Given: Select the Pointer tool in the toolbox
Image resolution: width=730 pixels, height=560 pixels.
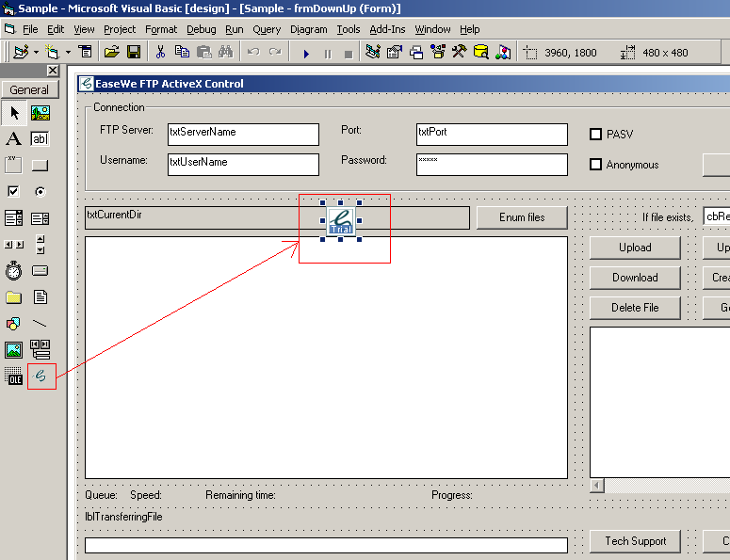Looking at the screenshot, I should click(x=14, y=113).
